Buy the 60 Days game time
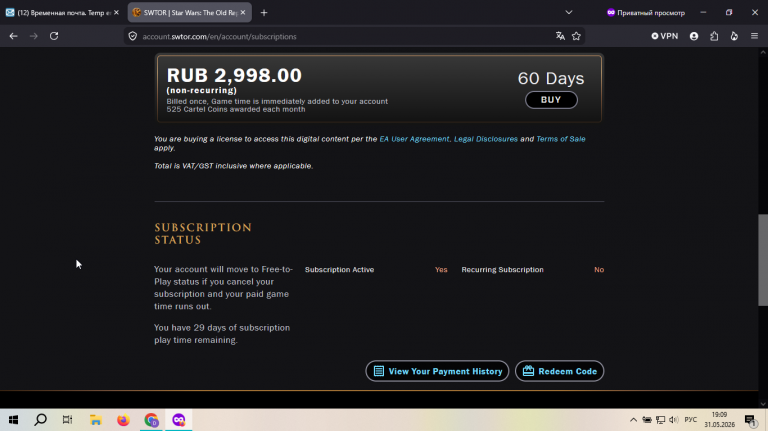Image resolution: width=768 pixels, height=431 pixels. coord(551,100)
